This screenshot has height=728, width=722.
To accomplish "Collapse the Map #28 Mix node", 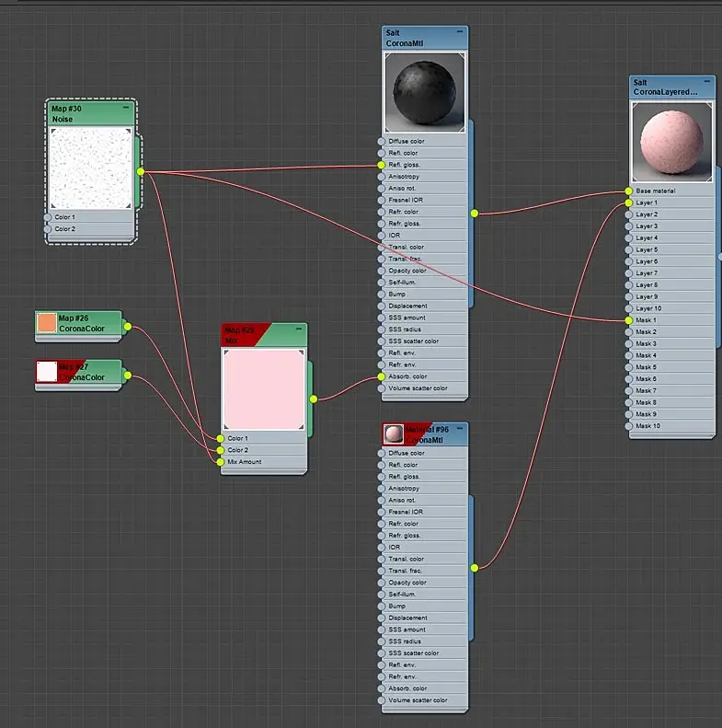I will point(299,329).
